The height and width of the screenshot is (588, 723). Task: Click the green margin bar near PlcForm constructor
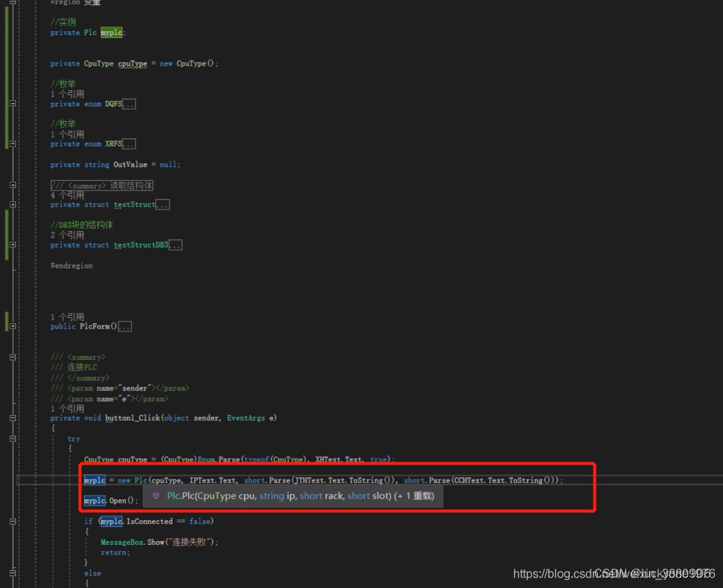pos(6,322)
